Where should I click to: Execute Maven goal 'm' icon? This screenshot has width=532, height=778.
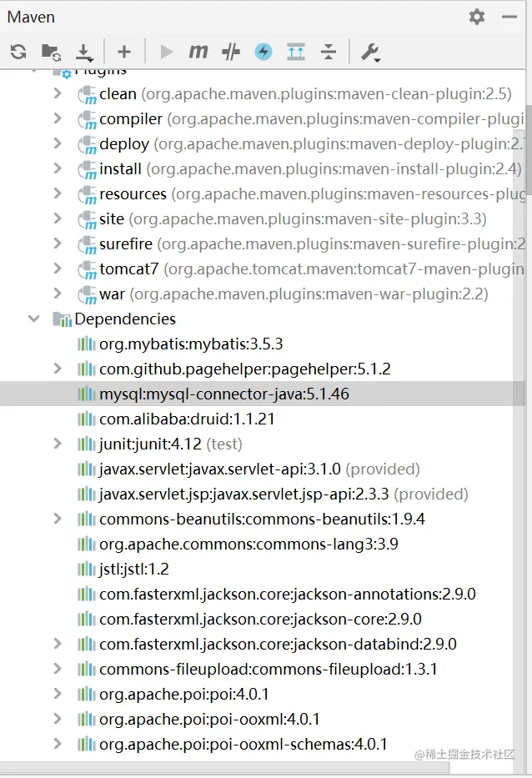tap(198, 51)
